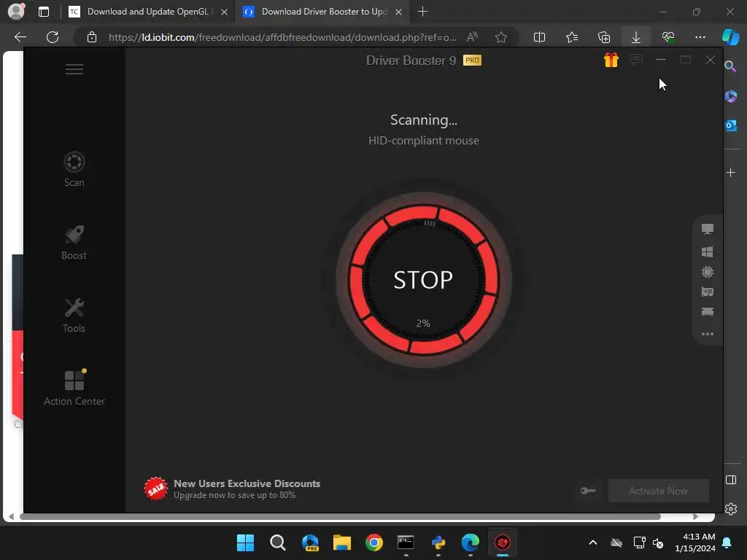The width and height of the screenshot is (747, 560).
Task: Click the scrollbar right arrow
Action: (x=695, y=517)
